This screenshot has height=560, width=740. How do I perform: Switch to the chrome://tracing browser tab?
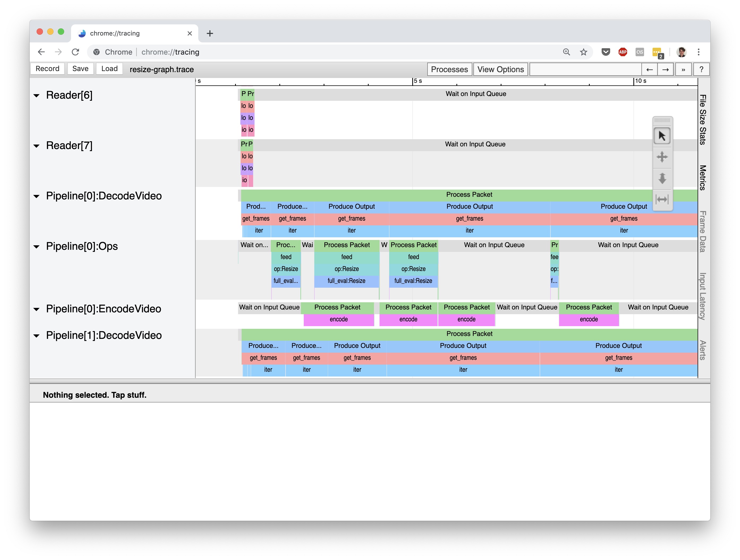[x=134, y=33]
